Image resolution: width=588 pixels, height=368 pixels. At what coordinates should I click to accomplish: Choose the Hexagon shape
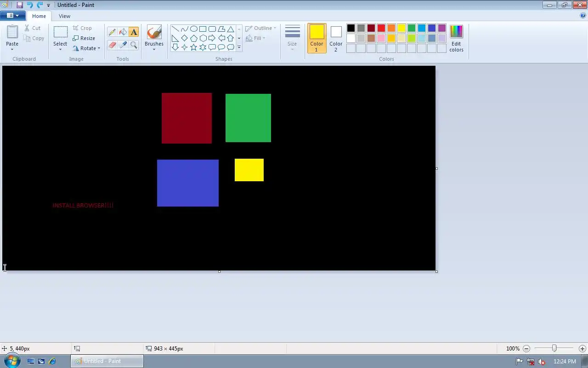203,38
